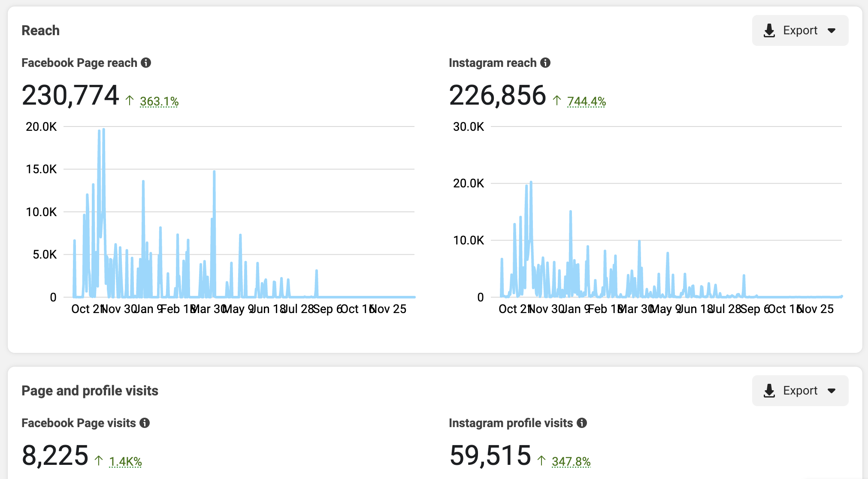Click the 230,774 Facebook reach total
868x479 pixels.
(x=70, y=95)
